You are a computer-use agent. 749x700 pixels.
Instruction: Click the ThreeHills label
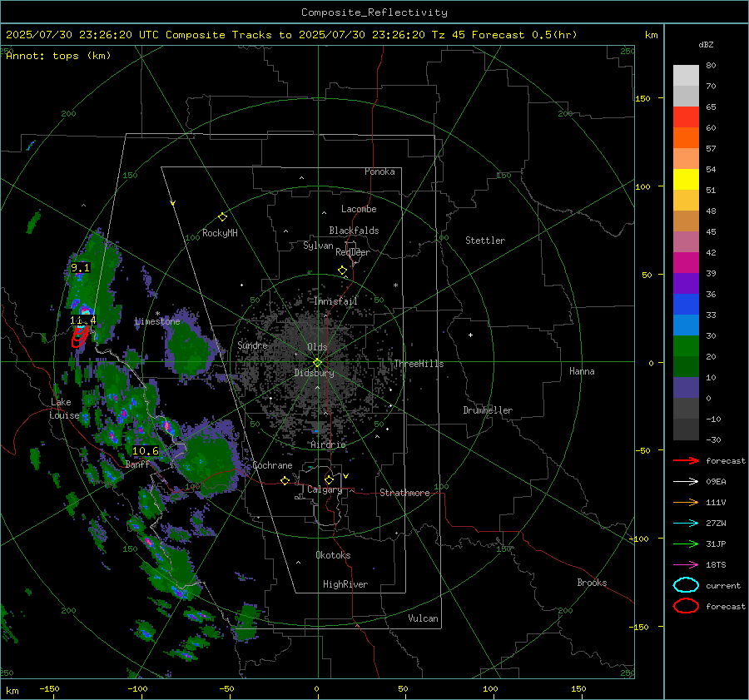[x=419, y=364]
